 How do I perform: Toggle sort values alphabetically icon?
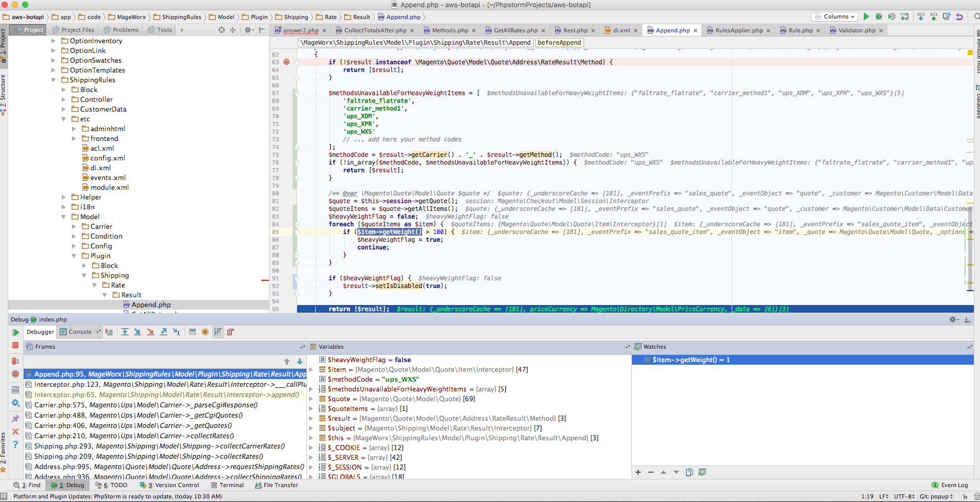(218, 332)
